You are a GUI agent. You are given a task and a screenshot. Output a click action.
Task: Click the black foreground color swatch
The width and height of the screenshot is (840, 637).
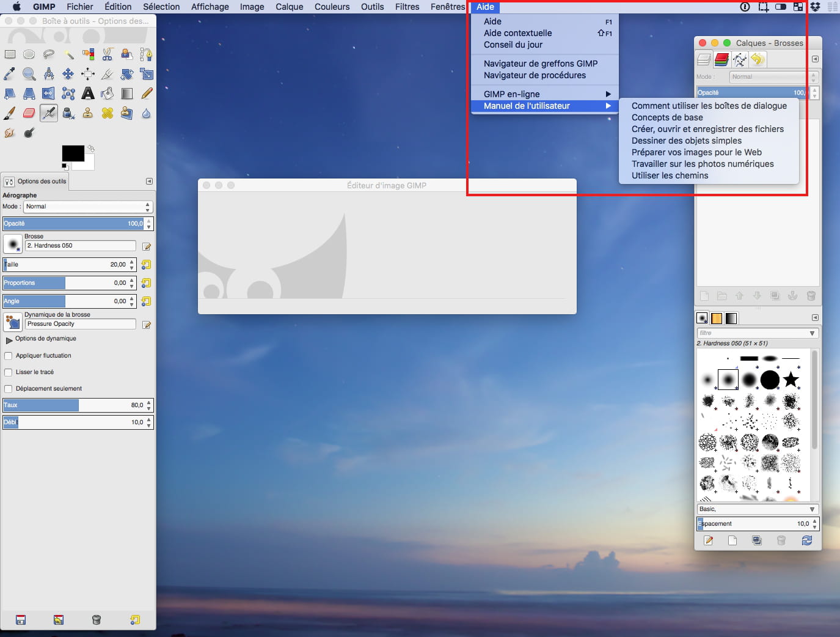click(73, 153)
